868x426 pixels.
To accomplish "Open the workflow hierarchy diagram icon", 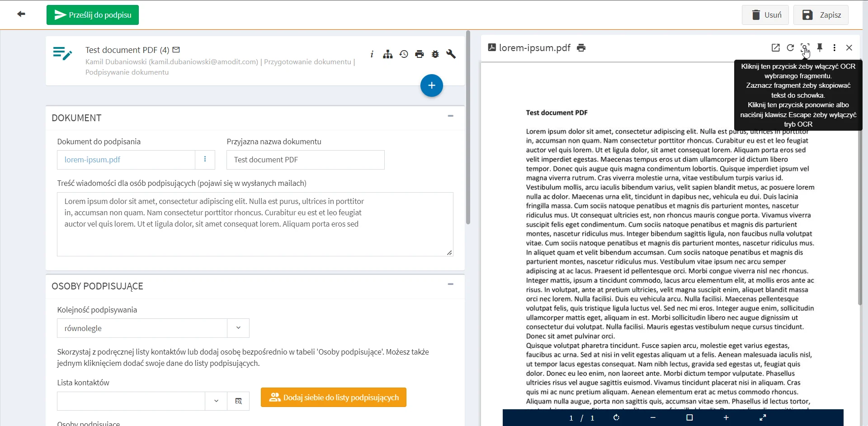I will [x=388, y=54].
